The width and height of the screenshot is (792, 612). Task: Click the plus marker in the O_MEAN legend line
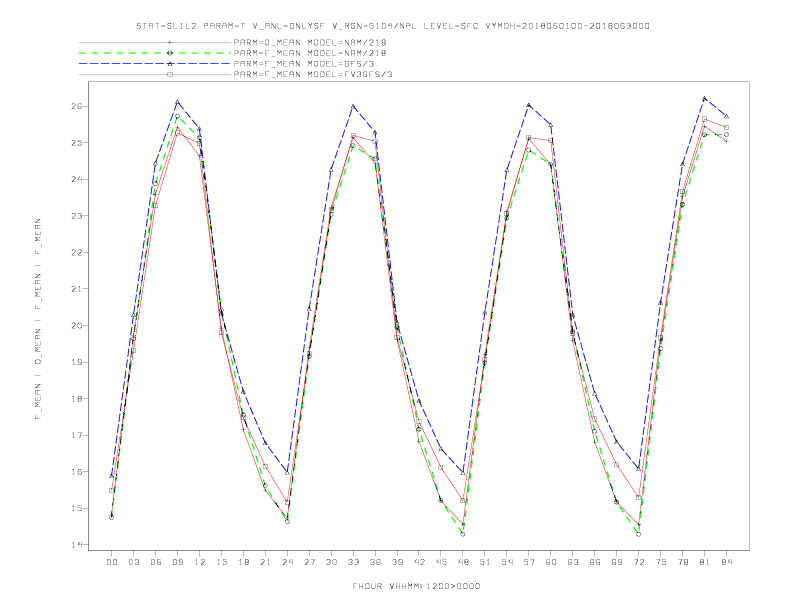(170, 42)
